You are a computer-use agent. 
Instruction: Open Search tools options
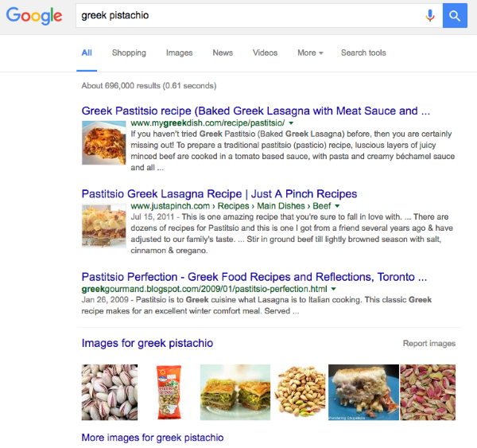click(363, 53)
